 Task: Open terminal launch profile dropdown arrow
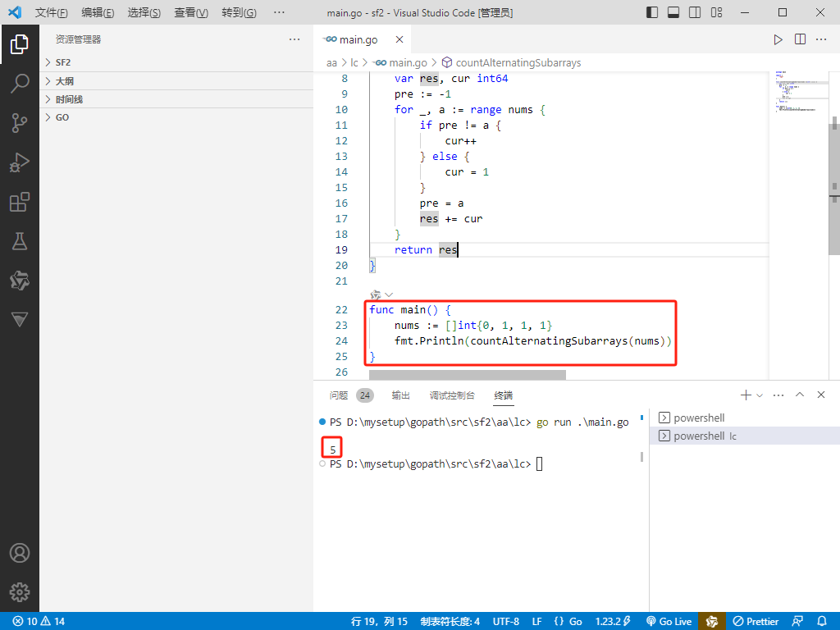pos(760,395)
